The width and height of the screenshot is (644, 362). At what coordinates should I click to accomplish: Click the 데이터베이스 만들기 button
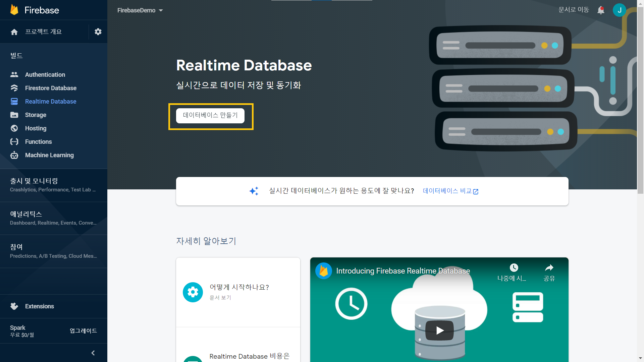pyautogui.click(x=210, y=115)
